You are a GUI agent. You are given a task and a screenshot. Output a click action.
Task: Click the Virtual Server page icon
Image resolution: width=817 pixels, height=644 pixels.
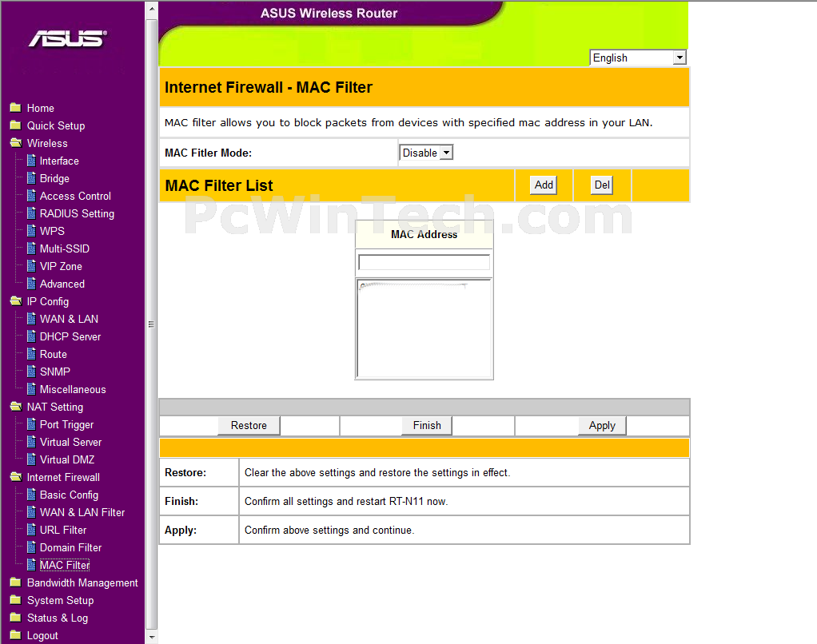(x=31, y=442)
